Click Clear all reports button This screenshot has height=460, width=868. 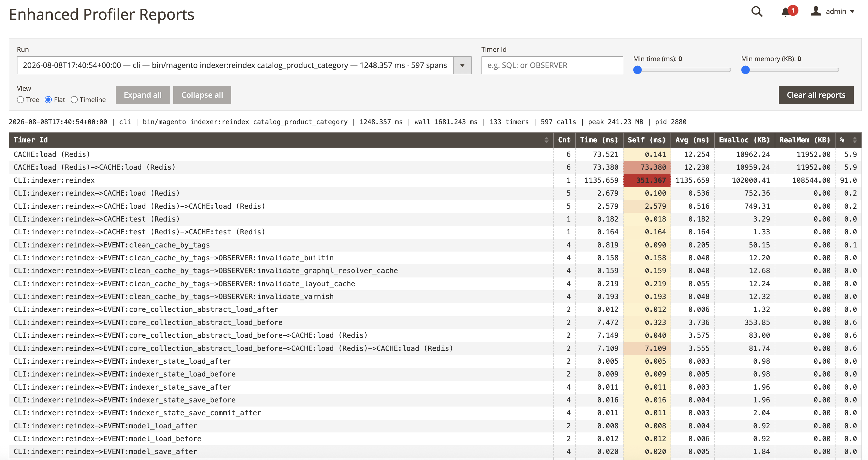pos(816,95)
